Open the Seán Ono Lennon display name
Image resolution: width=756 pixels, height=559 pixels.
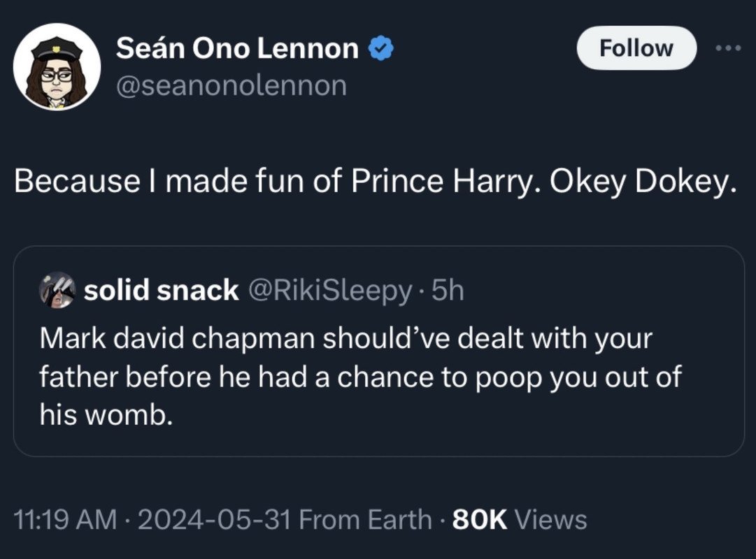point(237,49)
